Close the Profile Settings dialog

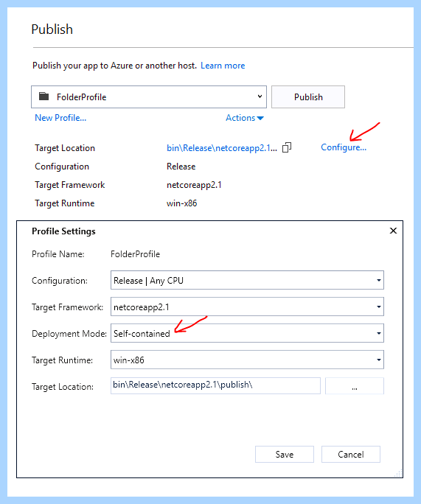[x=393, y=231]
